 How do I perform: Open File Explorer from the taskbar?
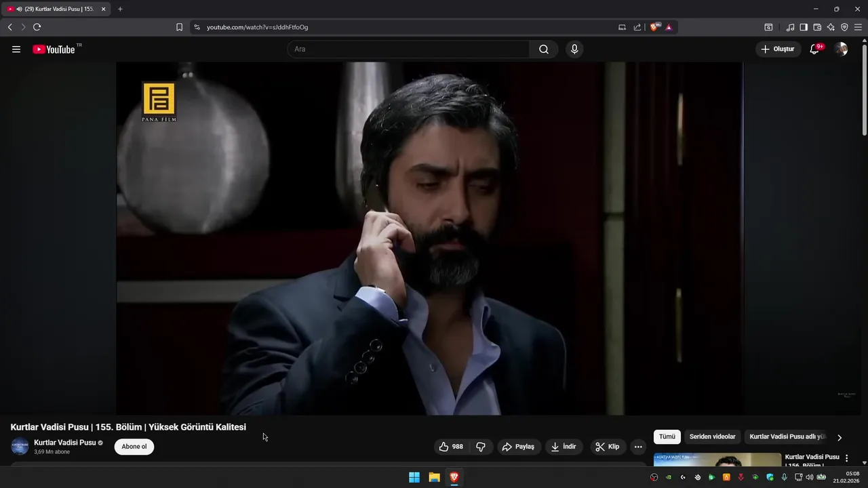pyautogui.click(x=434, y=477)
